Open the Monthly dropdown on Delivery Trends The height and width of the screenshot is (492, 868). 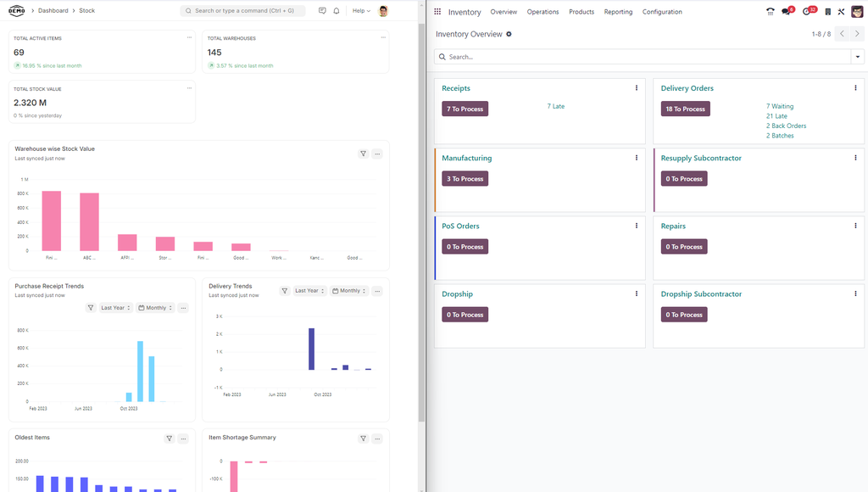pos(349,291)
